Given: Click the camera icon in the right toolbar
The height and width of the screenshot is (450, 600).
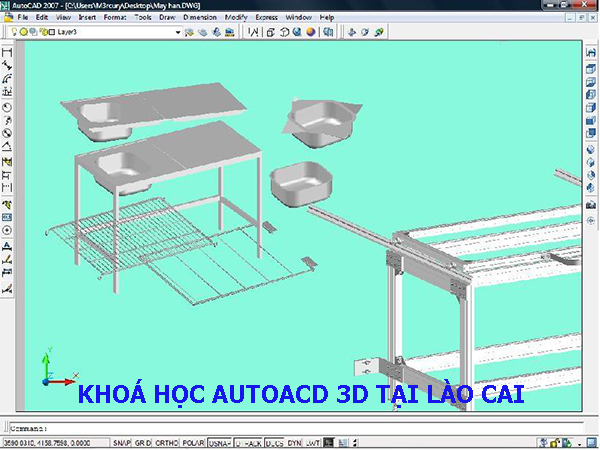Looking at the screenshot, I should coord(591,205).
